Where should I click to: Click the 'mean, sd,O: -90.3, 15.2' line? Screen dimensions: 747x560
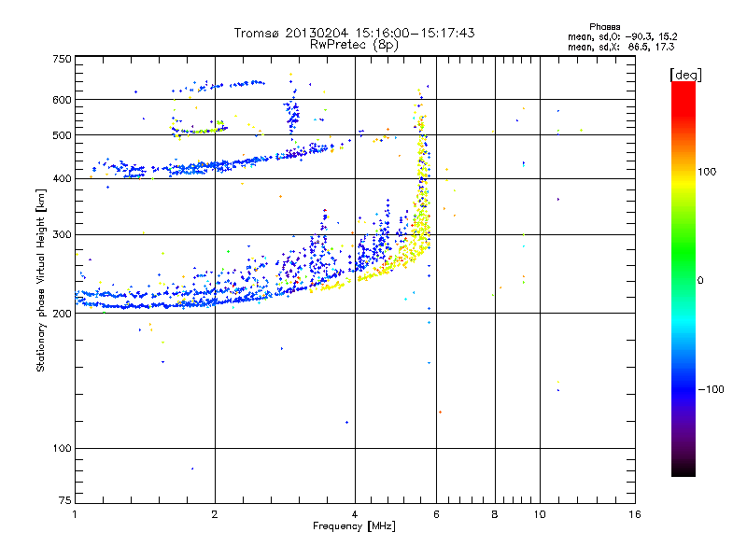click(x=622, y=36)
